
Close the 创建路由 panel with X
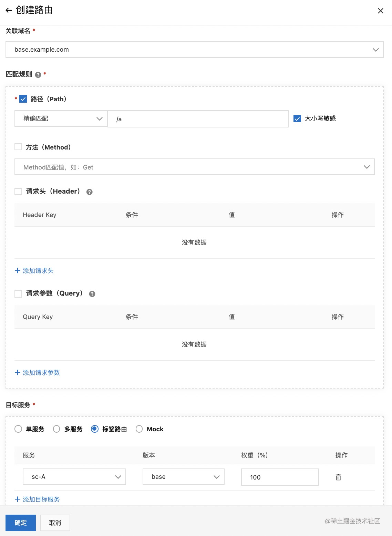pyautogui.click(x=381, y=11)
